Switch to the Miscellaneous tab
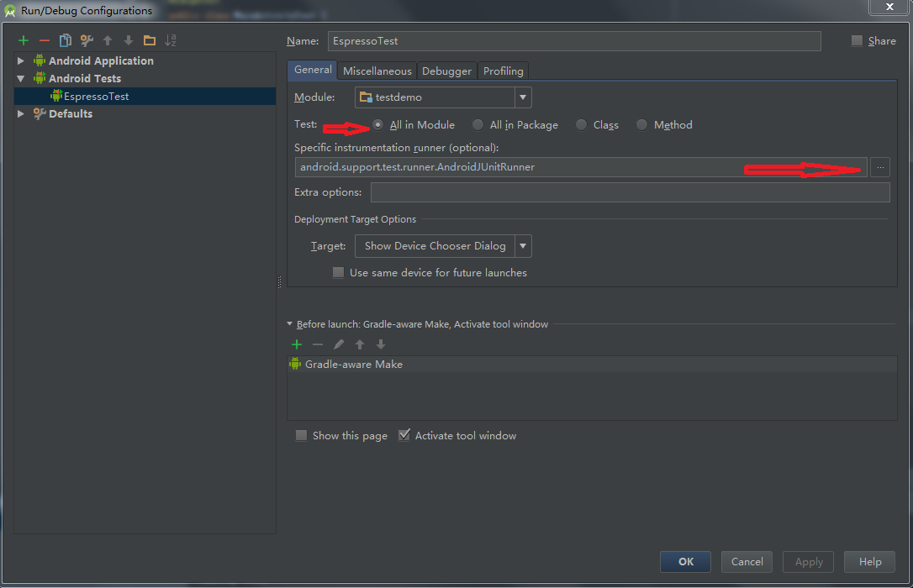The height and width of the screenshot is (588, 913). [x=377, y=71]
